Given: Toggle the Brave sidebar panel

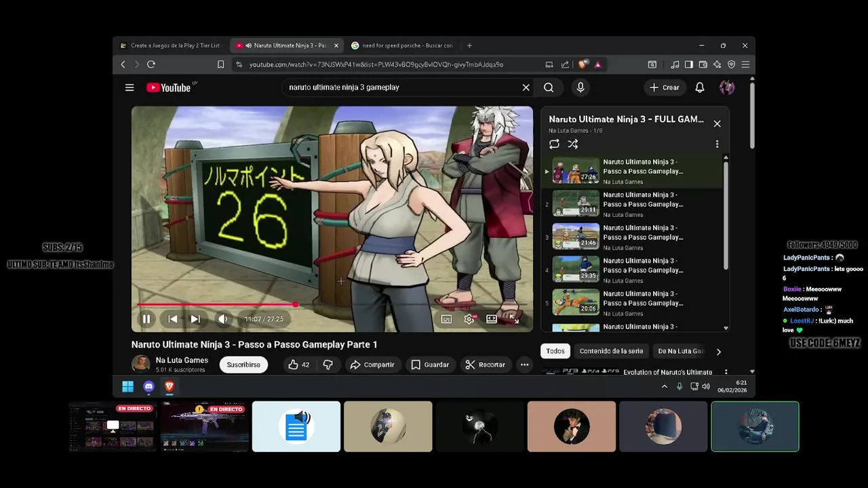Looking at the screenshot, I should pos(689,64).
